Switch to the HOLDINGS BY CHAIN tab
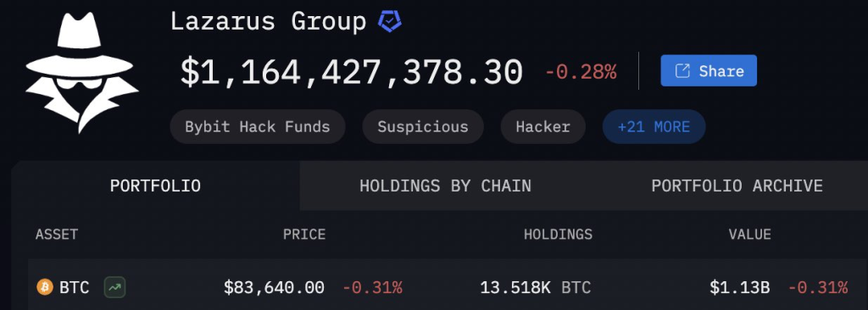The width and height of the screenshot is (868, 310). coord(446,186)
